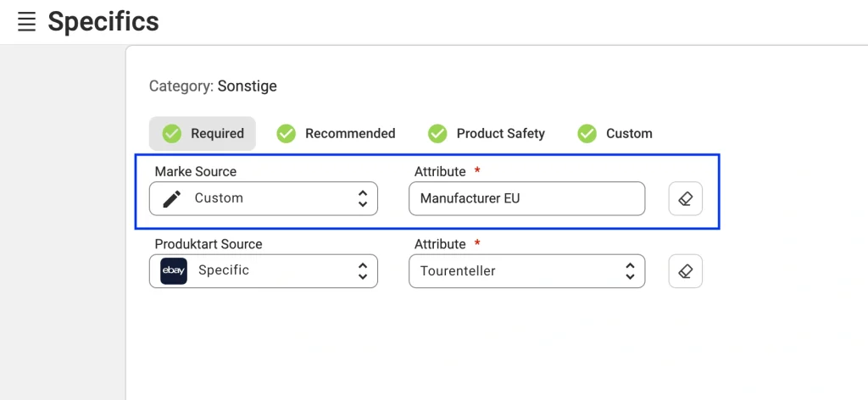
Task: Click the green checkmark next to Custom
Action: click(x=587, y=133)
